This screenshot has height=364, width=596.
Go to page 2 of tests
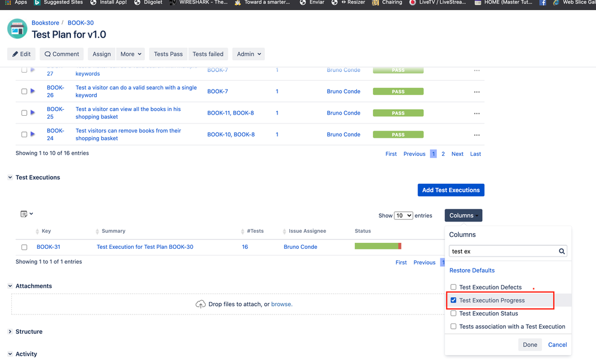point(443,154)
